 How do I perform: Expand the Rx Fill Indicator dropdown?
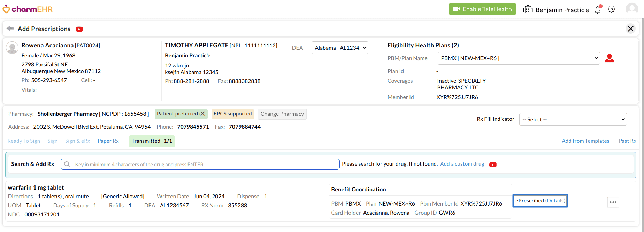(x=573, y=120)
